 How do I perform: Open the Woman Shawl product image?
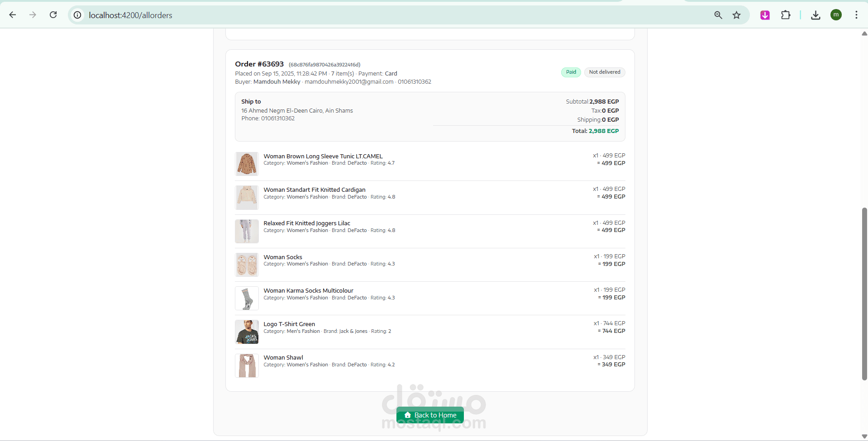[247, 365]
